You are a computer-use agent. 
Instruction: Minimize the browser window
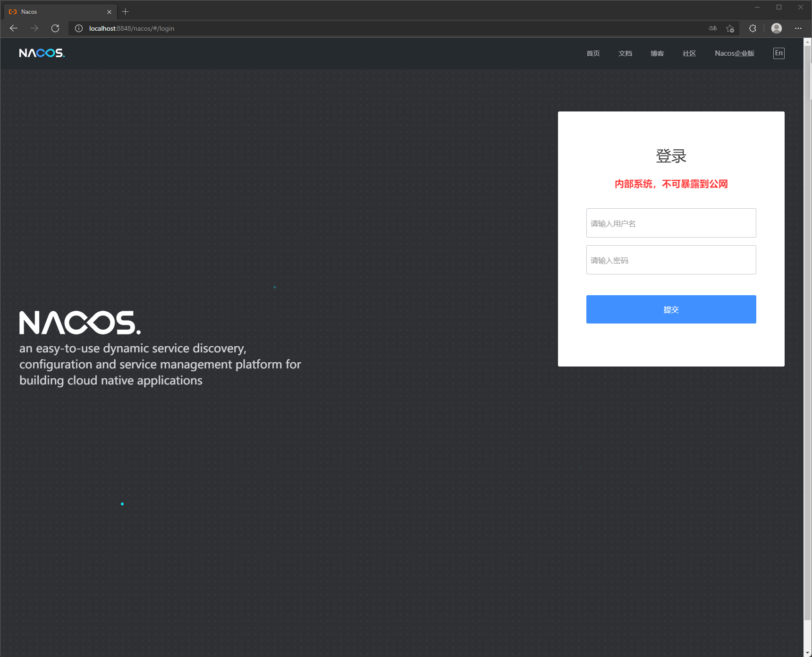(x=757, y=7)
